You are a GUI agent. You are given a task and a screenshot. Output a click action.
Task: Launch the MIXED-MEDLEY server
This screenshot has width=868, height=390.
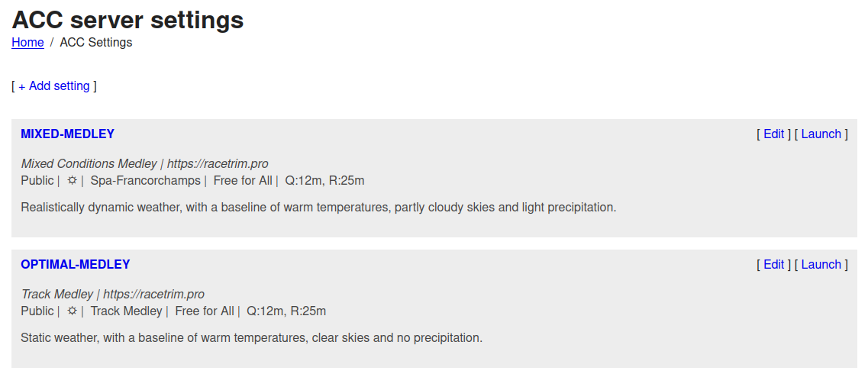pyautogui.click(x=821, y=134)
